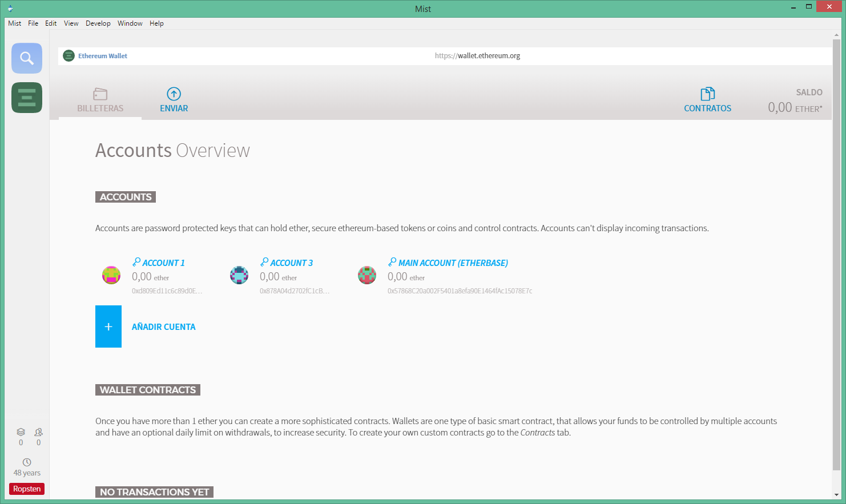Open the search browse icon in sidebar
Screen dimensions: 846x504
point(27,58)
